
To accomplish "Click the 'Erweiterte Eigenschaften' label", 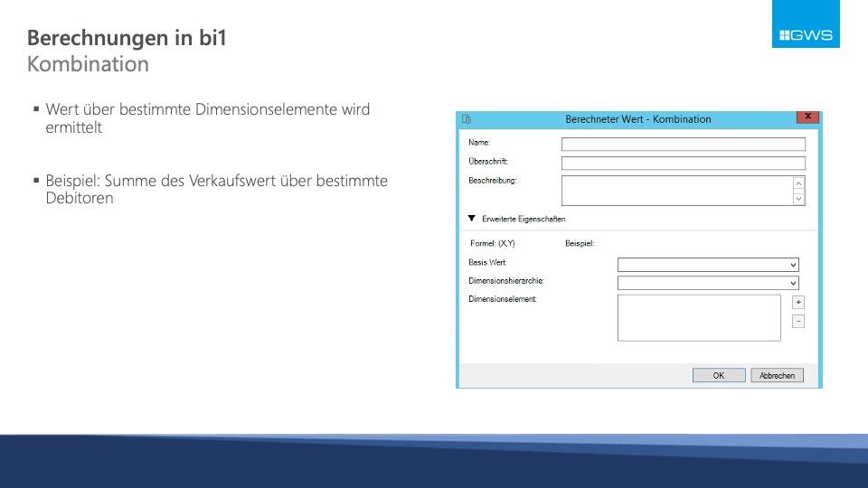I will tap(524, 219).
